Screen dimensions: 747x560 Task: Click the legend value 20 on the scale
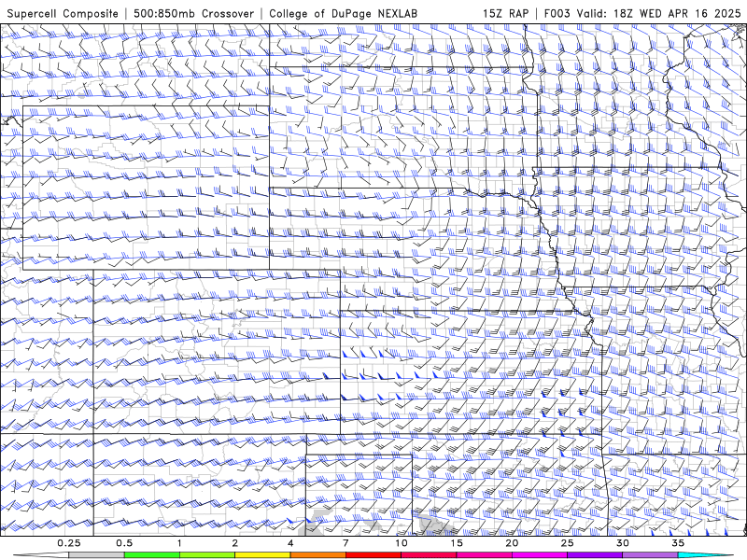click(512, 543)
